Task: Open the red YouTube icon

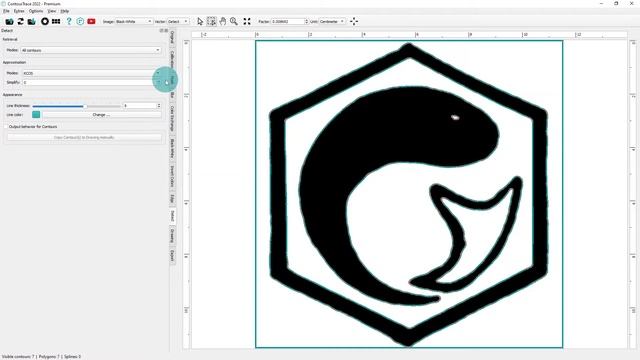Action: 91,21
